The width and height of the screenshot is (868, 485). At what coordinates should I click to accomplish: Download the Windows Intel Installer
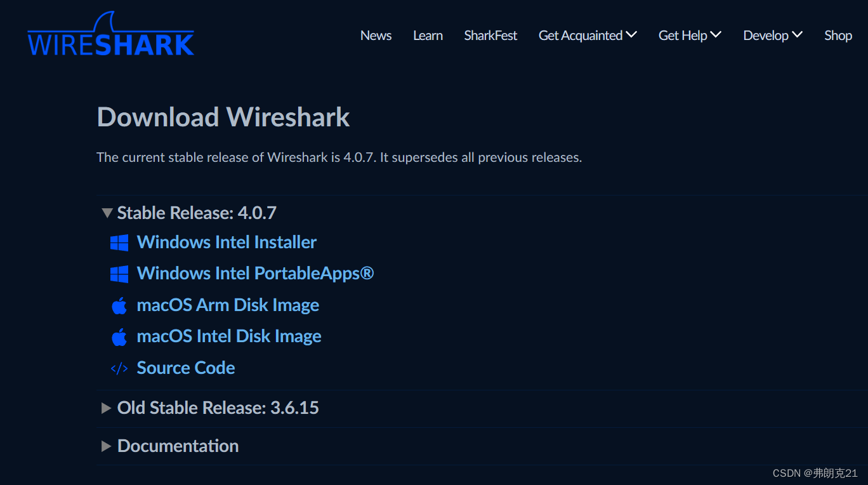(x=227, y=242)
